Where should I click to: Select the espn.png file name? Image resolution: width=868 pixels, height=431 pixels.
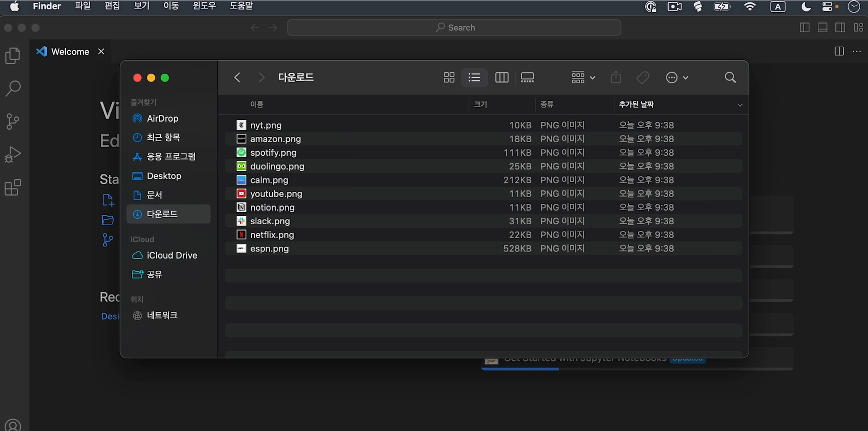pyautogui.click(x=270, y=248)
